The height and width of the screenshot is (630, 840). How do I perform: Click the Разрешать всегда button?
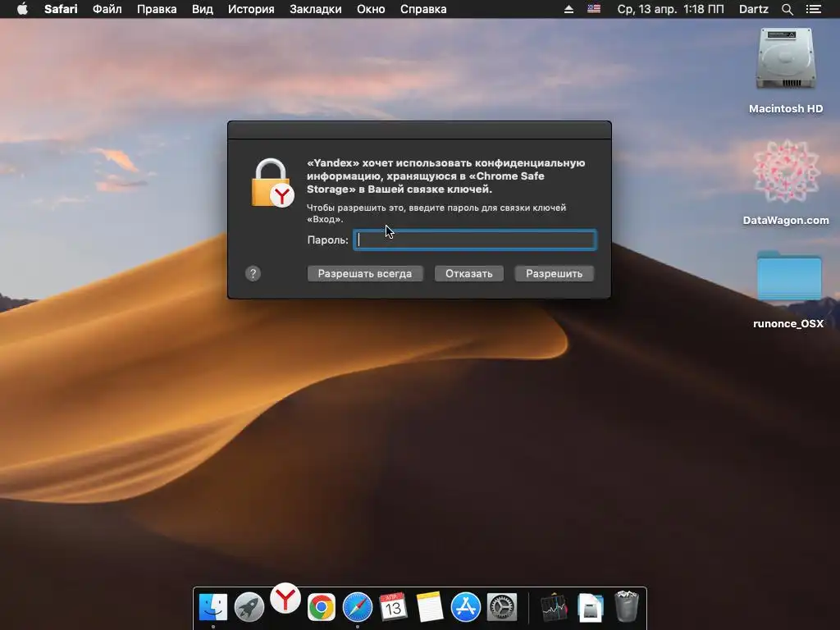click(365, 274)
